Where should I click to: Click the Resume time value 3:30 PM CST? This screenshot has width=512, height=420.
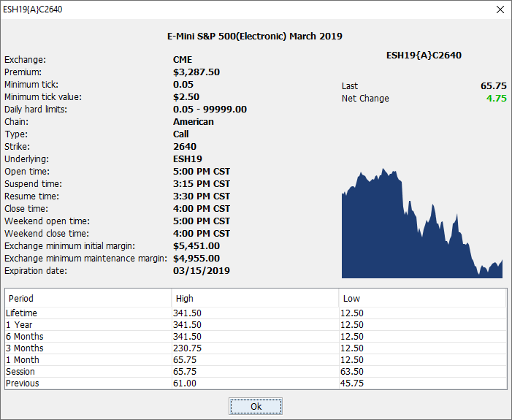[x=202, y=196]
